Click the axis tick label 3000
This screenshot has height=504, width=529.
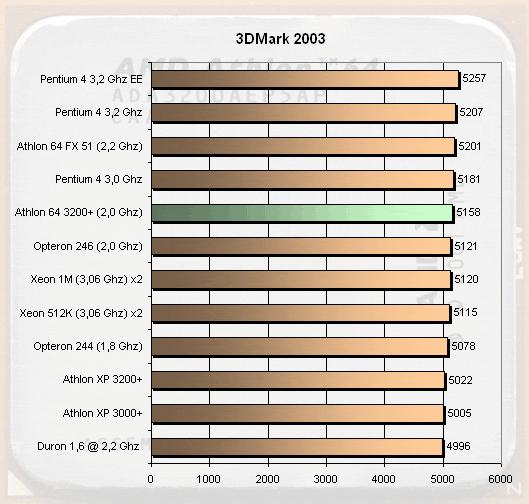326,479
